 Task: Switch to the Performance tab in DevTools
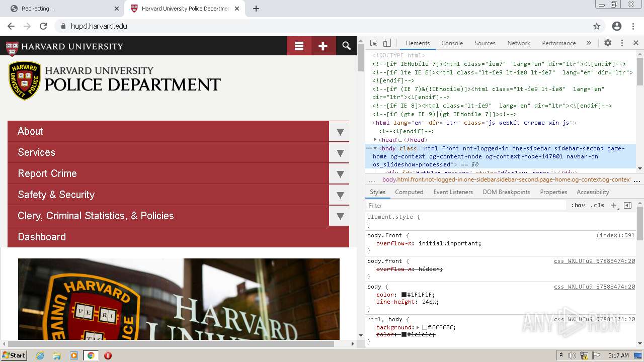(558, 43)
